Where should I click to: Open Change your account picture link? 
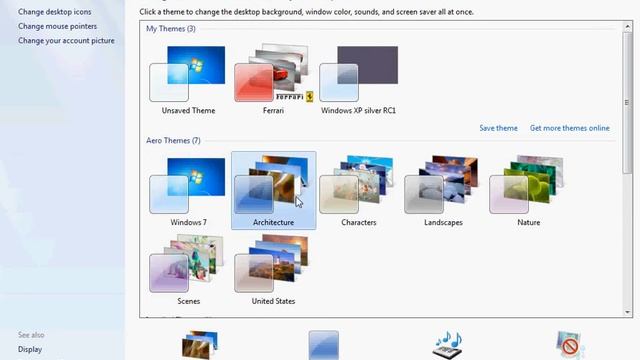coord(66,40)
